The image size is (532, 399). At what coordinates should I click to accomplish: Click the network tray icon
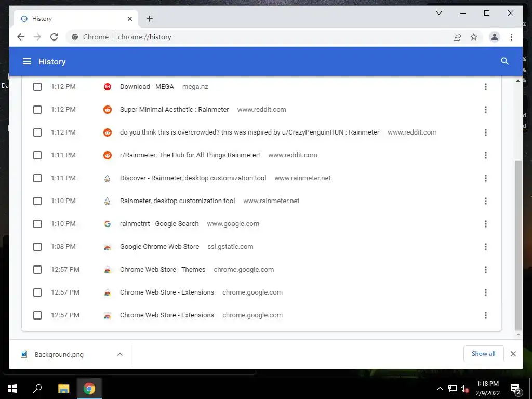click(x=452, y=389)
